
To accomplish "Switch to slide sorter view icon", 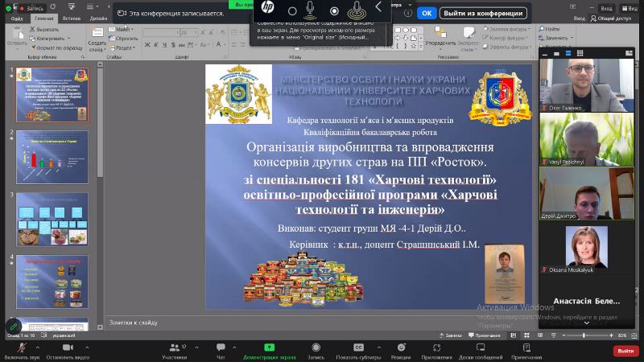I will [526, 335].
